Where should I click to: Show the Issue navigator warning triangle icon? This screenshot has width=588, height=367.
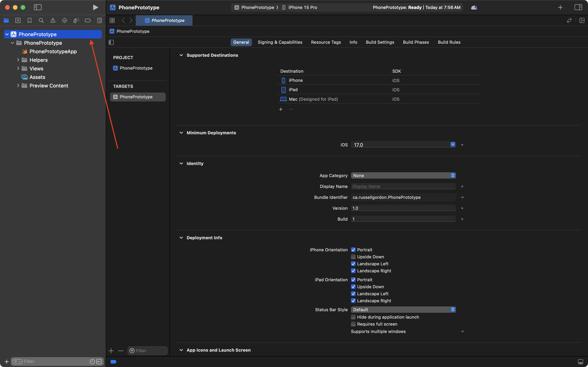tap(53, 20)
